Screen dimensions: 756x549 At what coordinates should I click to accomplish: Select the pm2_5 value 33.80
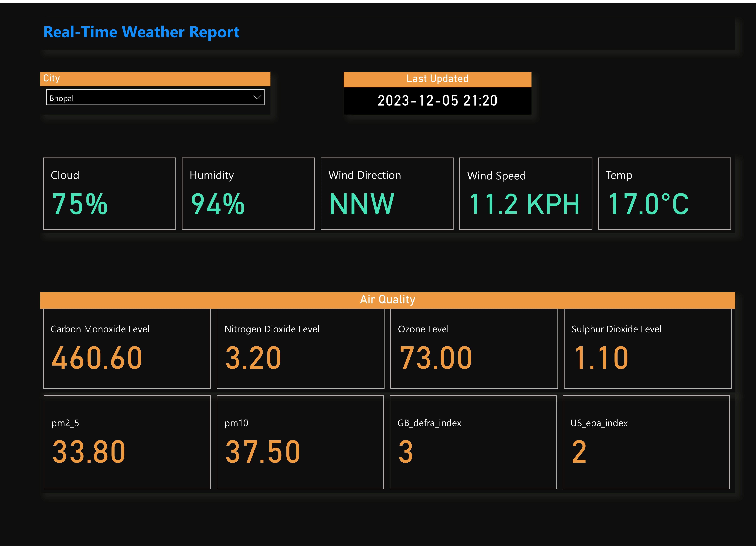pyautogui.click(x=89, y=452)
